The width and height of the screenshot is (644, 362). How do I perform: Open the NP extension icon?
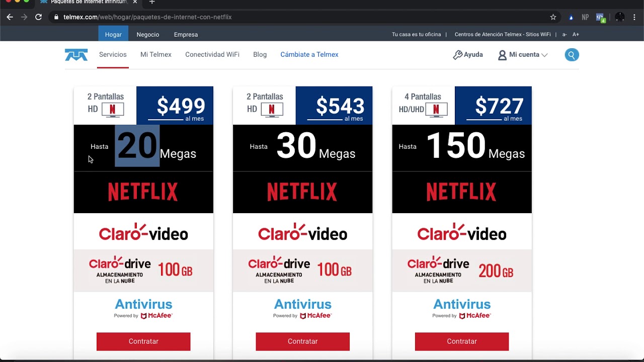tap(585, 17)
